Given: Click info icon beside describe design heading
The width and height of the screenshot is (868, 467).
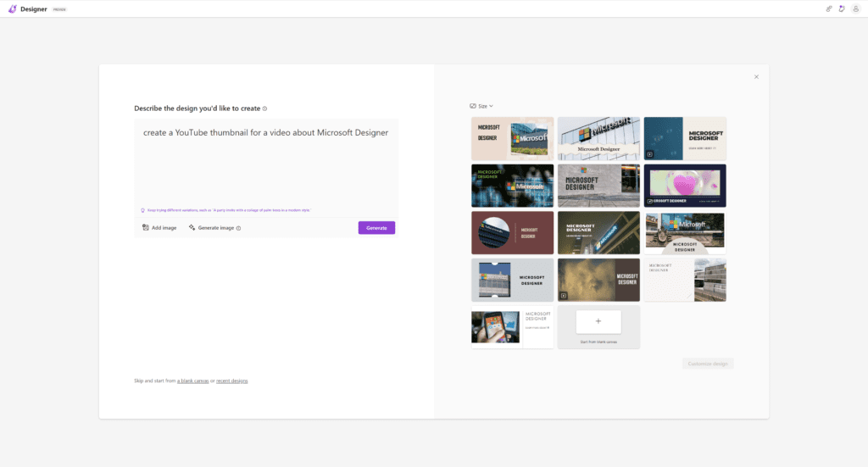Looking at the screenshot, I should pyautogui.click(x=264, y=108).
